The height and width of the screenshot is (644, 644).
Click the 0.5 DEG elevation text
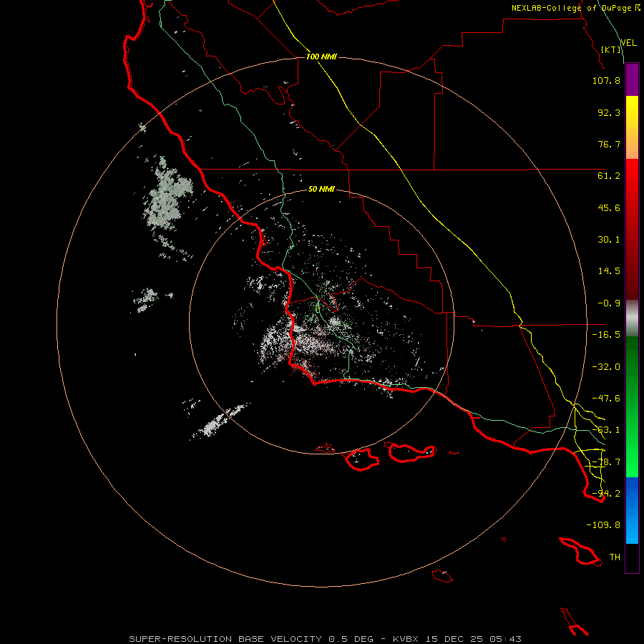tap(351, 639)
